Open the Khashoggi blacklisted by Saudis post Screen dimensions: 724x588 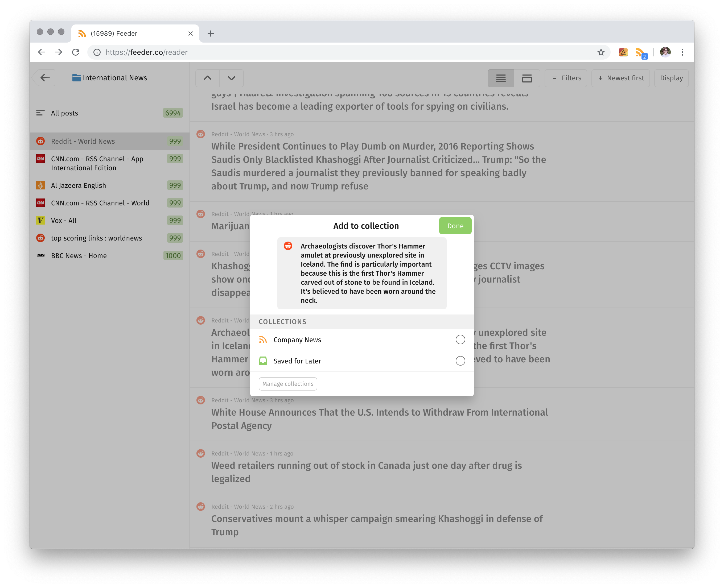pyautogui.click(x=379, y=166)
